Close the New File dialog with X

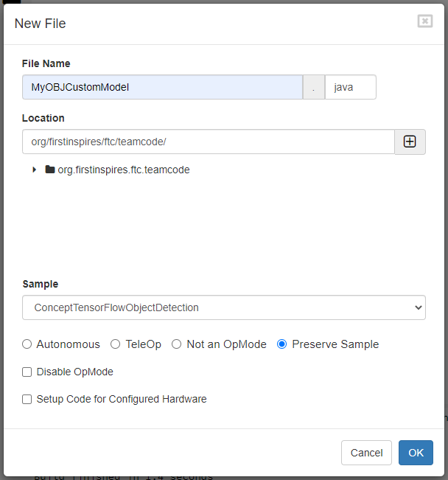425,21
